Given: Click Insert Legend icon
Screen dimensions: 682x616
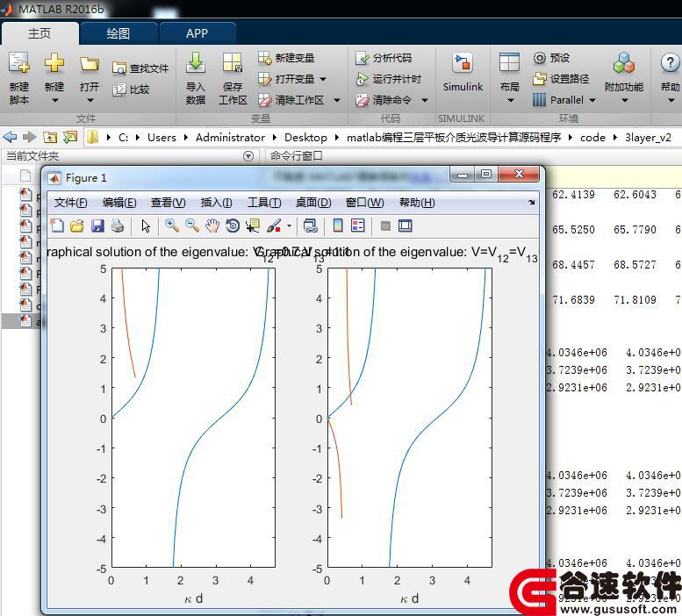Looking at the screenshot, I should pos(358,226).
